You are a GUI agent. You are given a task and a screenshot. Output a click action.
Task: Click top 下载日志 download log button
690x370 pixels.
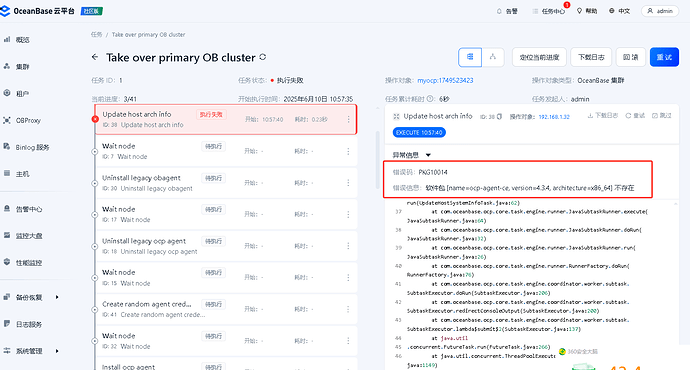point(591,57)
